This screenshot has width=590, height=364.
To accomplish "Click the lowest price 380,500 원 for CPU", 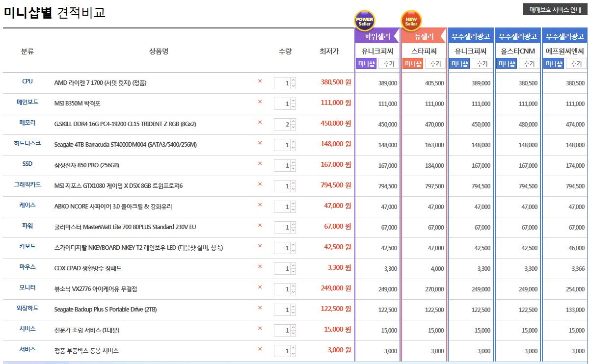I will pos(336,82).
